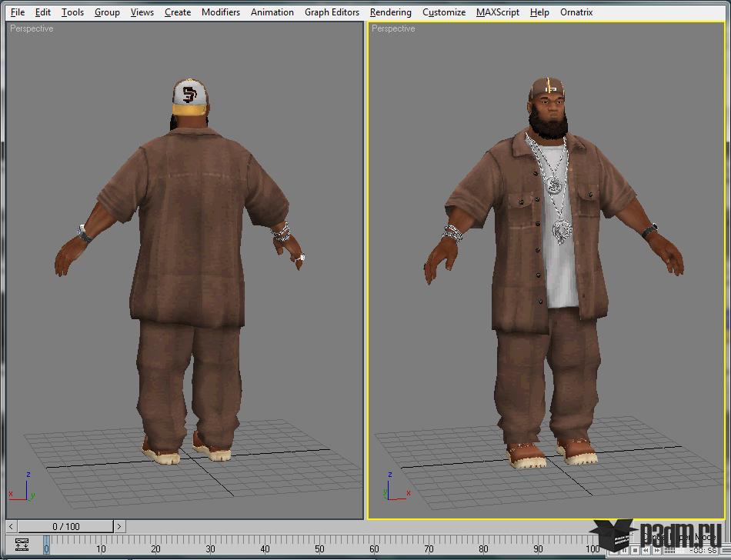Open the Rendering menu

pos(390,12)
